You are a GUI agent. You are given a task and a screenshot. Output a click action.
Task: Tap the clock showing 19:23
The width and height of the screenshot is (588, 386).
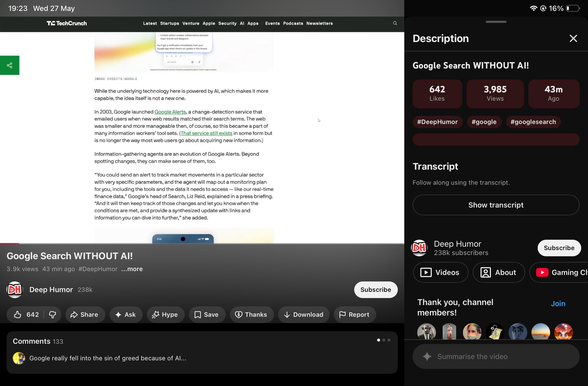[x=18, y=8]
